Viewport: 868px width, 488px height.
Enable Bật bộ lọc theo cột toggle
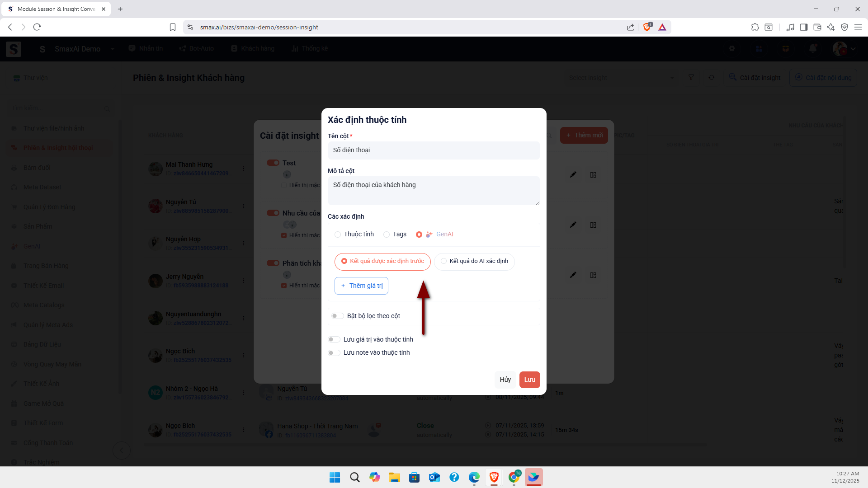tap(337, 316)
